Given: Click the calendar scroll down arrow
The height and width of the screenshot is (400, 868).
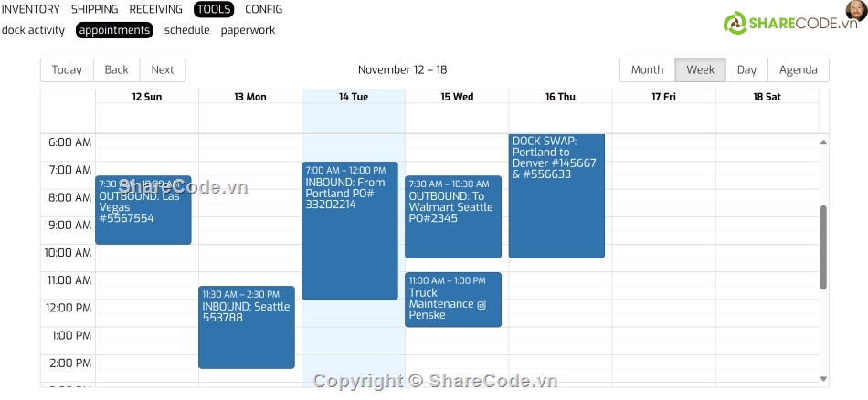Looking at the screenshot, I should 823,378.
